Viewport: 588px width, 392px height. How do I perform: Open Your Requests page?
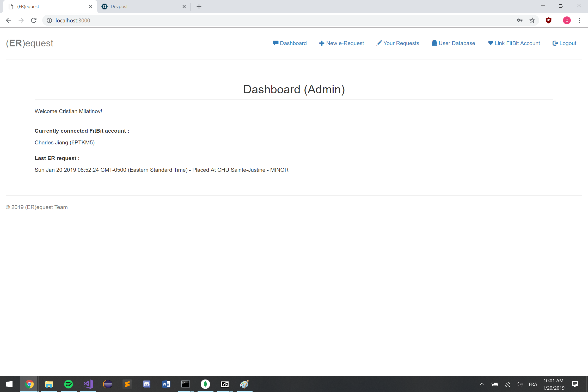coord(398,43)
